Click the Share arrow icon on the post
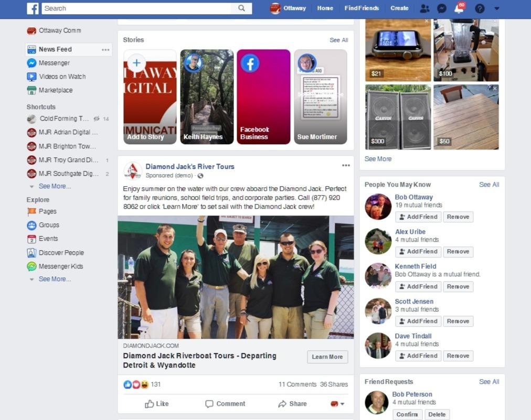Viewport: 531px width, 420px height. click(282, 404)
